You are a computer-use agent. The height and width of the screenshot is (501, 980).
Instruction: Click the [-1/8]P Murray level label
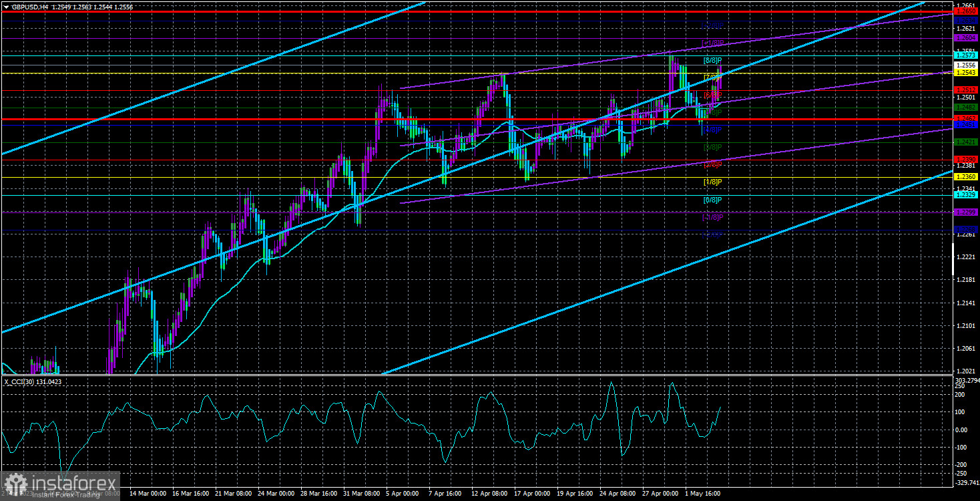pyautogui.click(x=712, y=217)
